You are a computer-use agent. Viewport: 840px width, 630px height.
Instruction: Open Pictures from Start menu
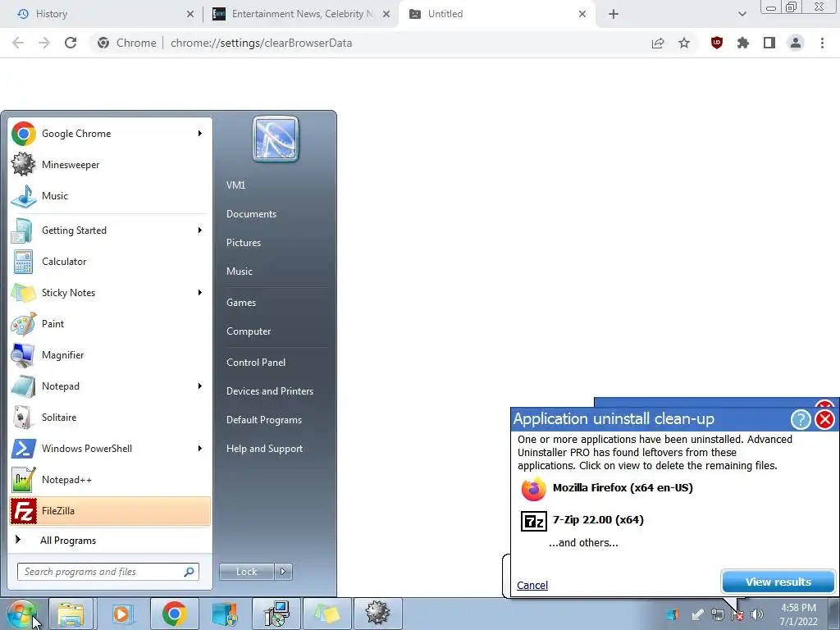tap(243, 243)
